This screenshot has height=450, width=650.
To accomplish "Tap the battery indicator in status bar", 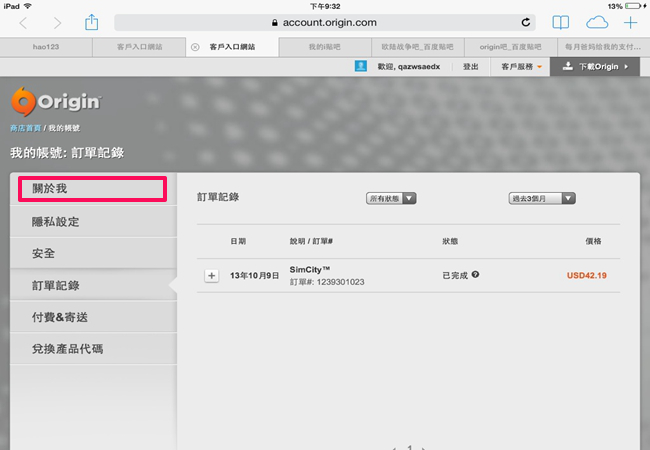I will click(x=633, y=6).
